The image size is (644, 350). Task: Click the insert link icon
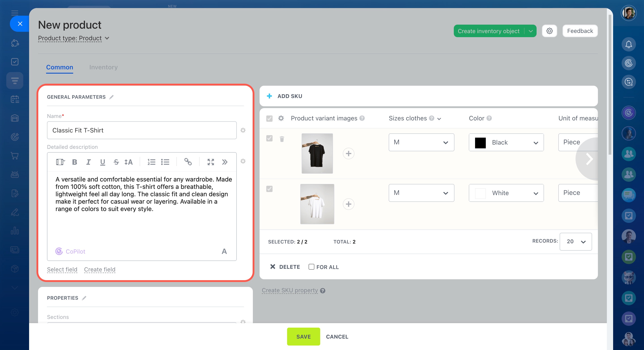pos(188,162)
